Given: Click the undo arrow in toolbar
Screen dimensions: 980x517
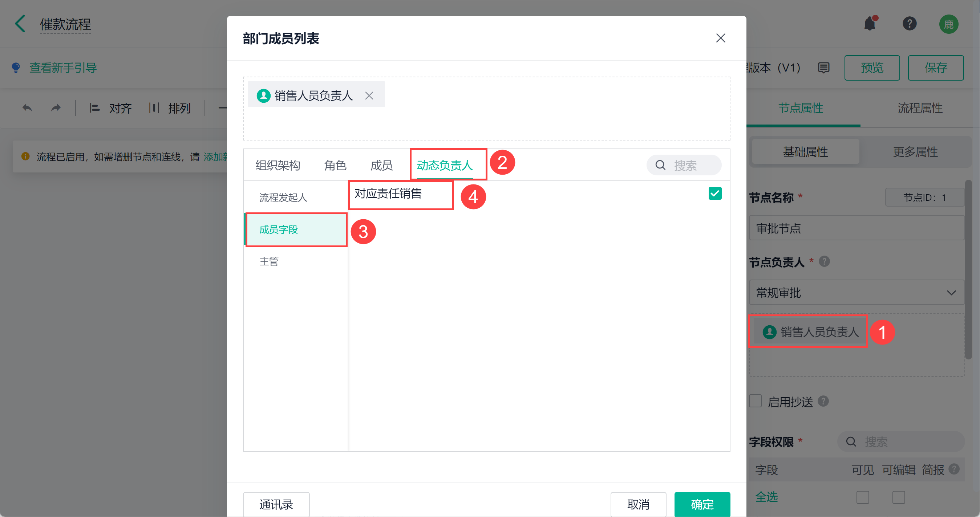Looking at the screenshot, I should tap(27, 108).
